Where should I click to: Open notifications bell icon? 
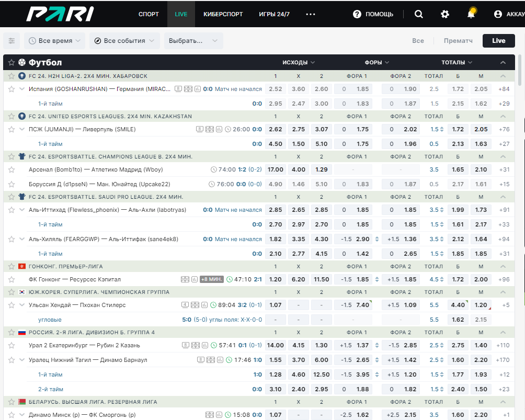point(471,14)
